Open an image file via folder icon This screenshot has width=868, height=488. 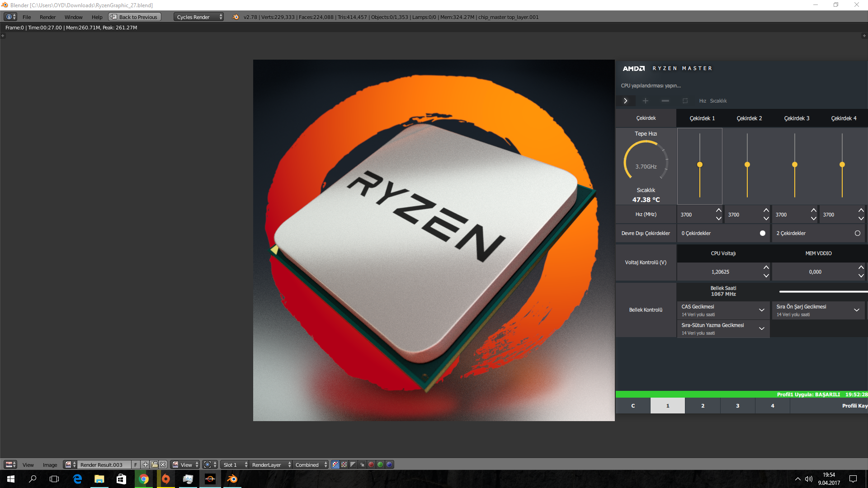[x=154, y=465]
